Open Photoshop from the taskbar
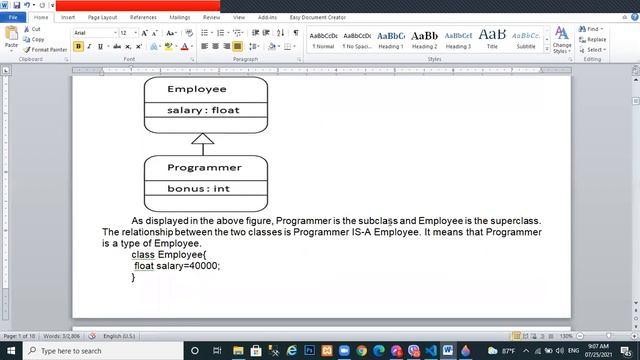 [309, 351]
